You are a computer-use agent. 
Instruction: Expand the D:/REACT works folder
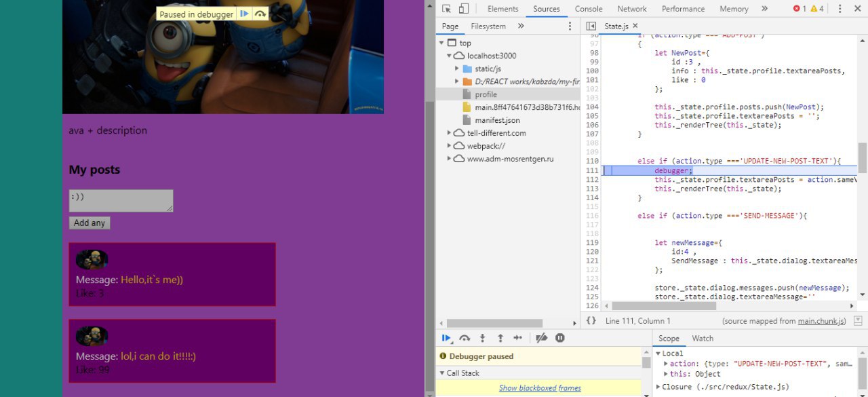coord(457,81)
